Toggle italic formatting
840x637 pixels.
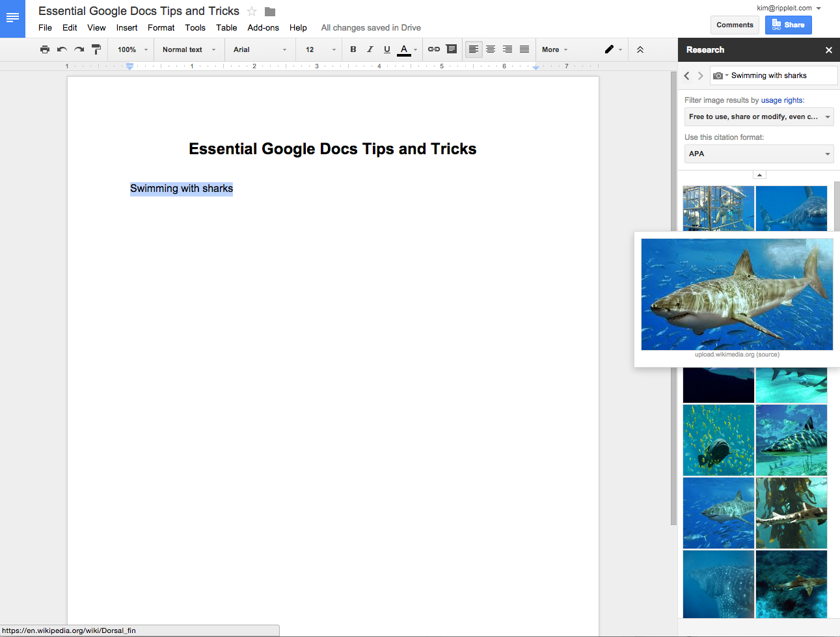370,49
